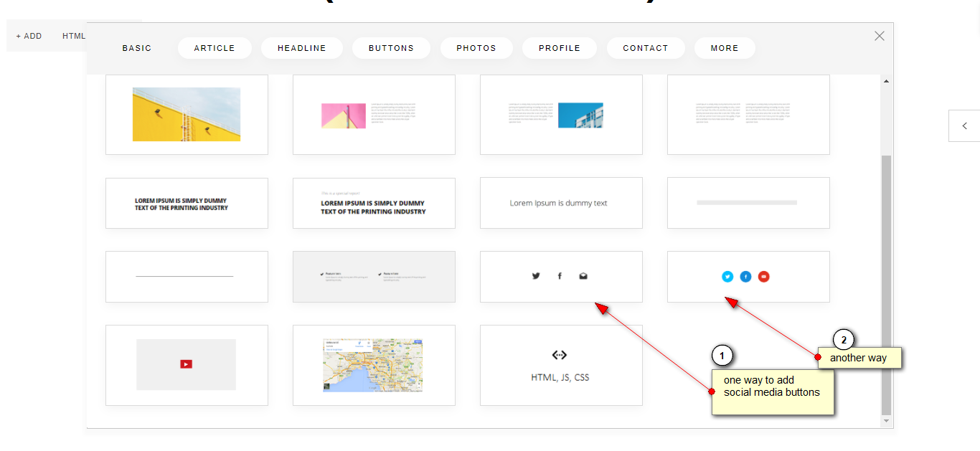The image size is (980, 451).
Task: Insert the Google map snippet thumbnail
Action: [373, 365]
